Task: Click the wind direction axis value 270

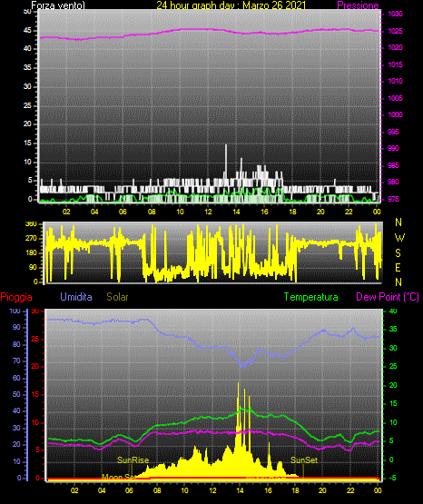Action: coord(31,239)
